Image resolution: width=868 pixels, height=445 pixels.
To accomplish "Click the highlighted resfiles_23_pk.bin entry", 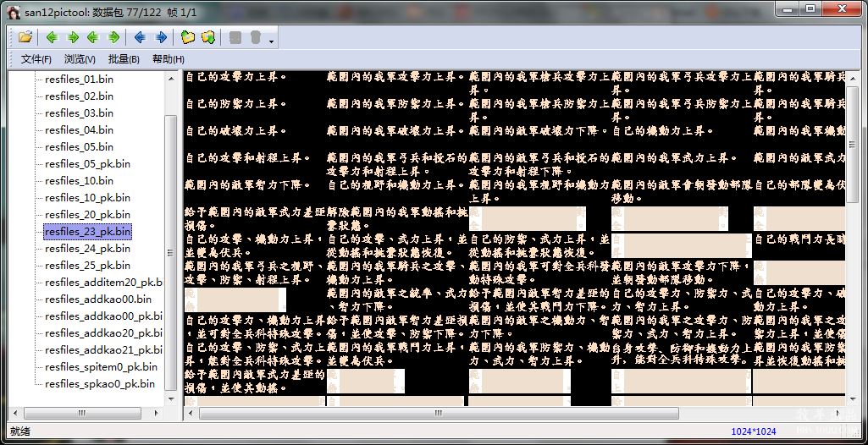I will (x=87, y=232).
